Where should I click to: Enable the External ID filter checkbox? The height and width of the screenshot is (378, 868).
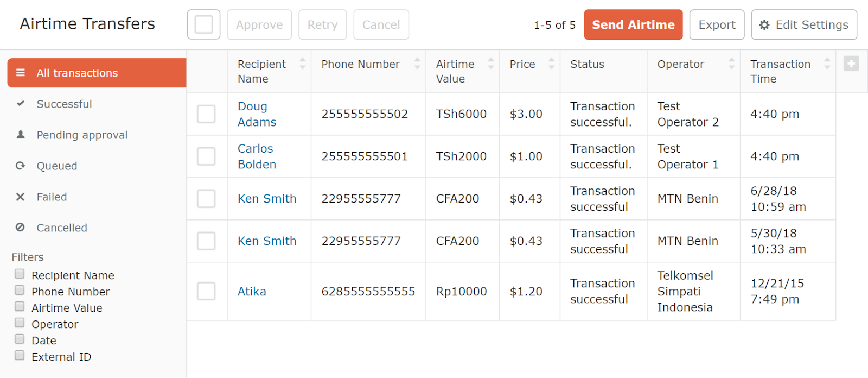[20, 355]
